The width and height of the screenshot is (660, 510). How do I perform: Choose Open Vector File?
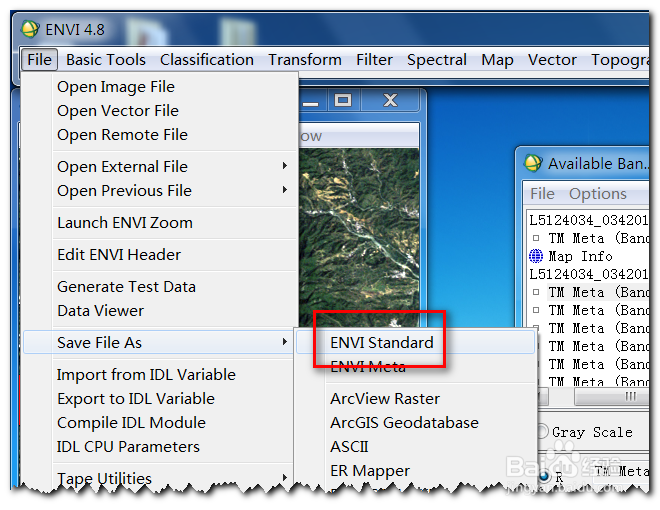click(x=118, y=111)
